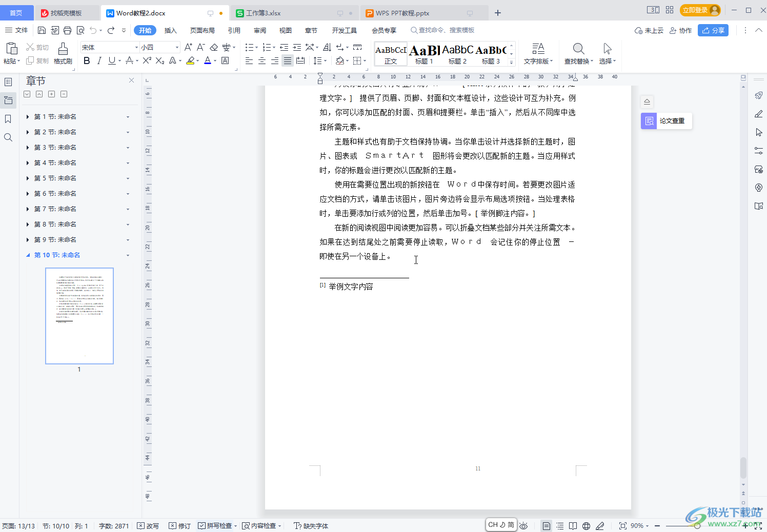The image size is (767, 532).
Task: Expand section 第 5 节 in chapter pane
Action: point(28,178)
